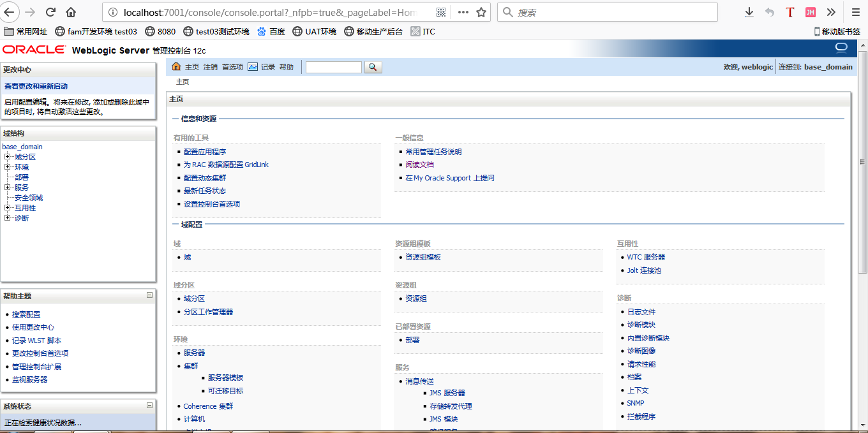The height and width of the screenshot is (433, 868).
Task: Click the browser home icon
Action: (70, 12)
